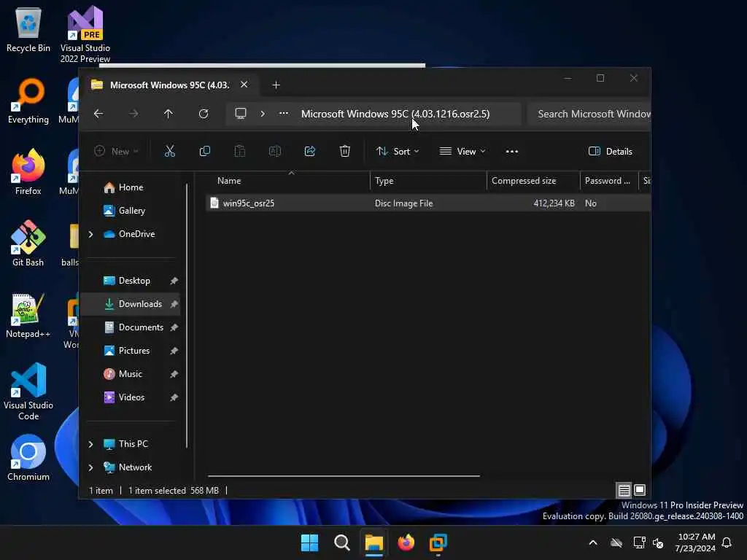Click VMware icon in the taskbar
Screen dimensions: 747x560
point(438,542)
